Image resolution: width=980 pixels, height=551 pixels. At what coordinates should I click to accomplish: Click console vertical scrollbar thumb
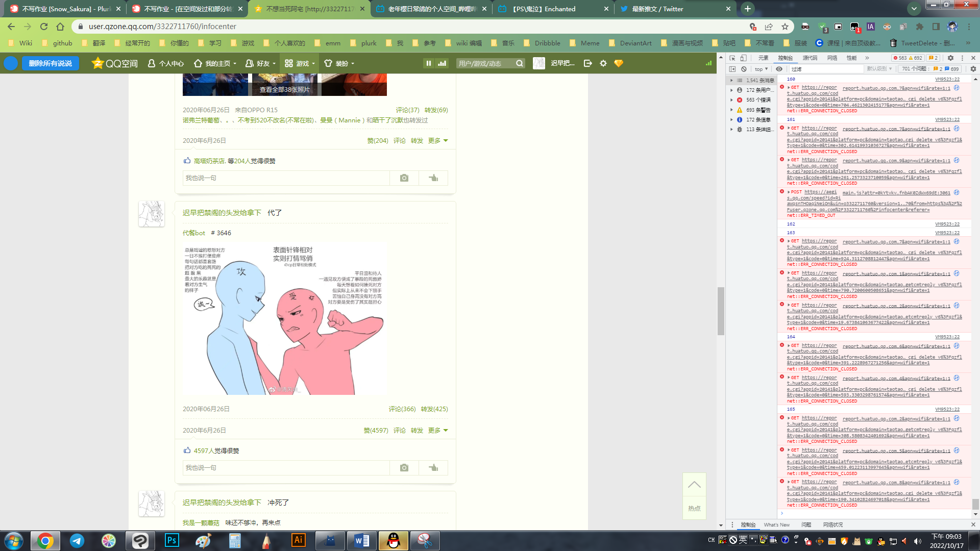coord(975,504)
